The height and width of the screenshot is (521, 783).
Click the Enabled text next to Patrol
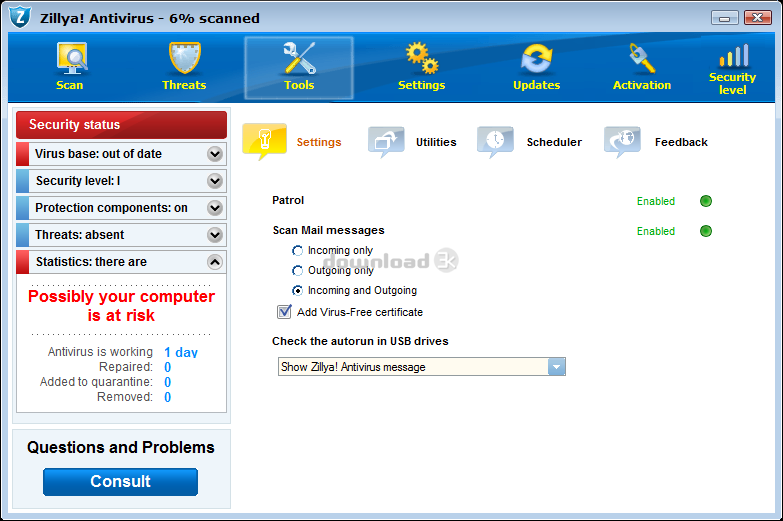point(656,201)
